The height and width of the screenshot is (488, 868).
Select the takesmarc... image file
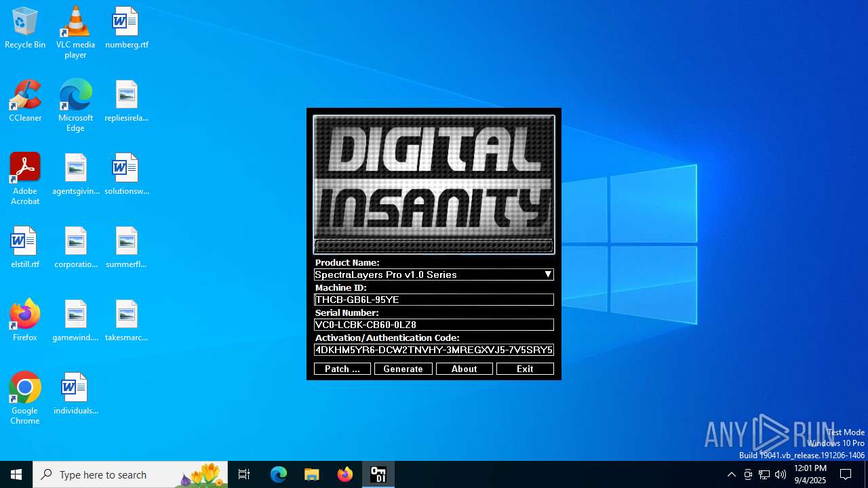(126, 321)
